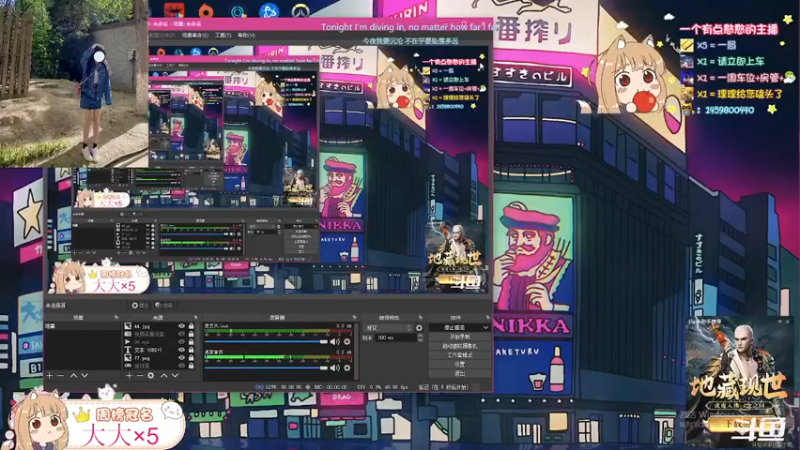The width and height of the screenshot is (800, 450).
Task: Pop out the 混音器 dock panel
Action: coord(354,318)
